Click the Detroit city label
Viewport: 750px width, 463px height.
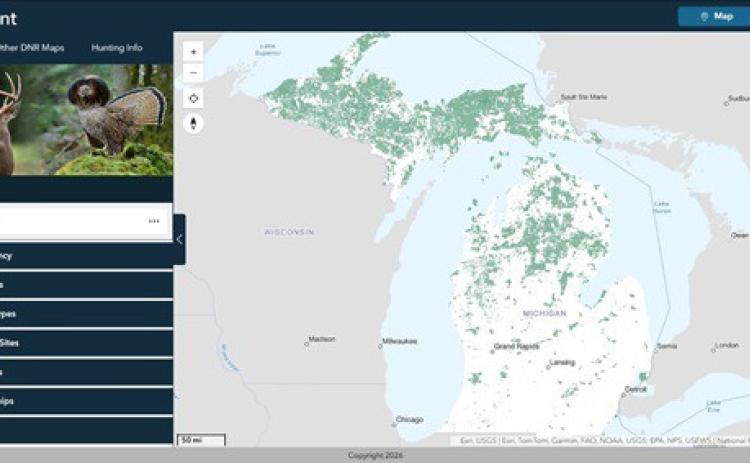[x=636, y=389]
